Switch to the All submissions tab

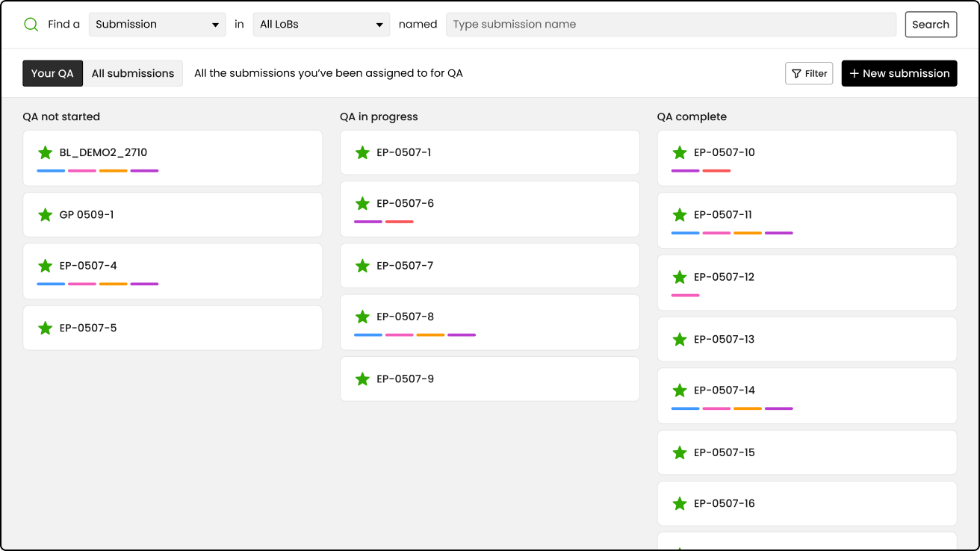[x=133, y=73]
